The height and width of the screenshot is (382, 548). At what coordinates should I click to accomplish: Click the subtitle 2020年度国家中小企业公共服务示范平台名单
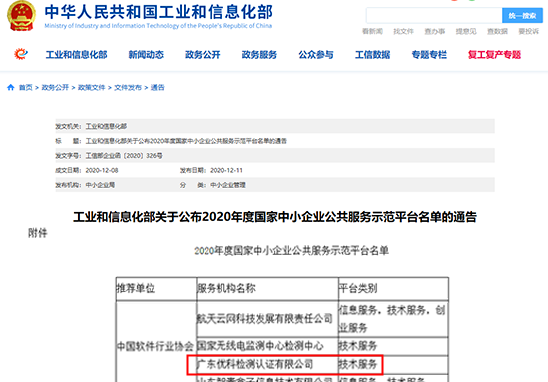coord(291,251)
